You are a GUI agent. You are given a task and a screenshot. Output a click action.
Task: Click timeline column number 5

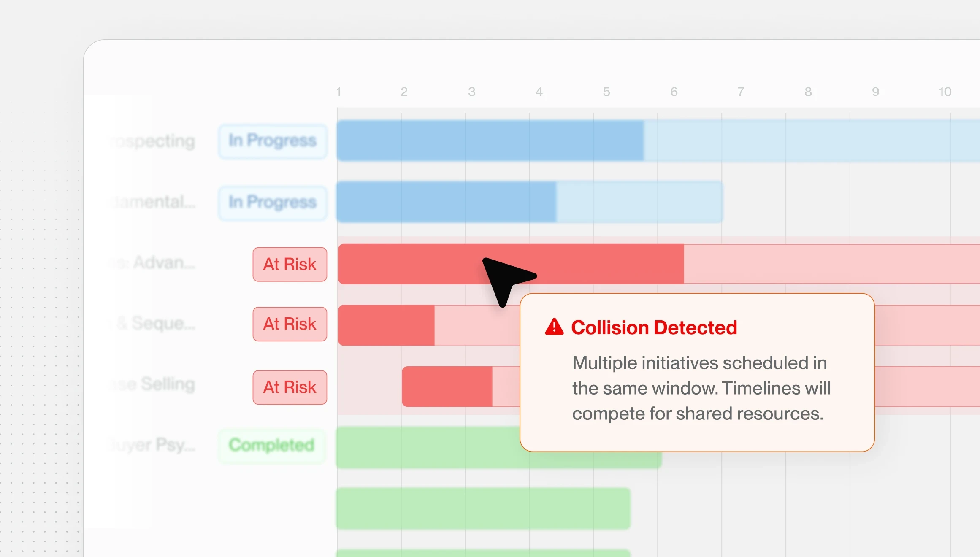[606, 92]
